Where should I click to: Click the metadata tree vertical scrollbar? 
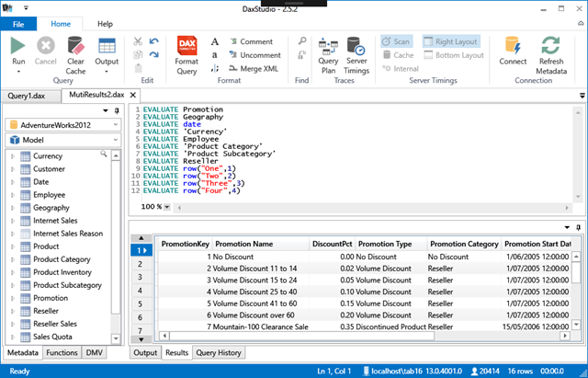pyautogui.click(x=116, y=237)
